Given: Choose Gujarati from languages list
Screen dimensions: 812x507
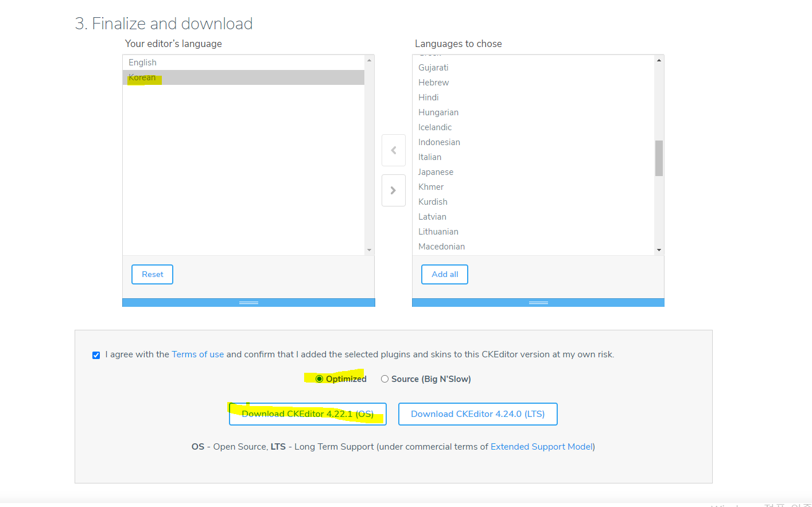Looking at the screenshot, I should pyautogui.click(x=533, y=68).
